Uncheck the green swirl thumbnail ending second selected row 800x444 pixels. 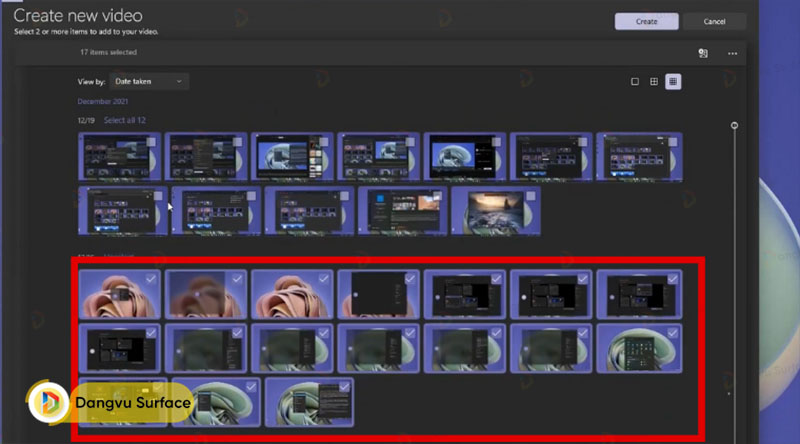click(x=670, y=333)
